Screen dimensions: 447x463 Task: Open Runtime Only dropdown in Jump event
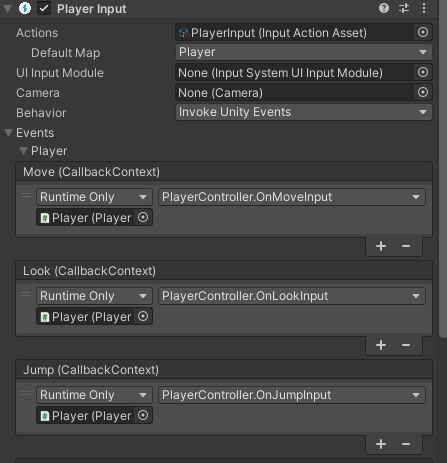tap(94, 395)
